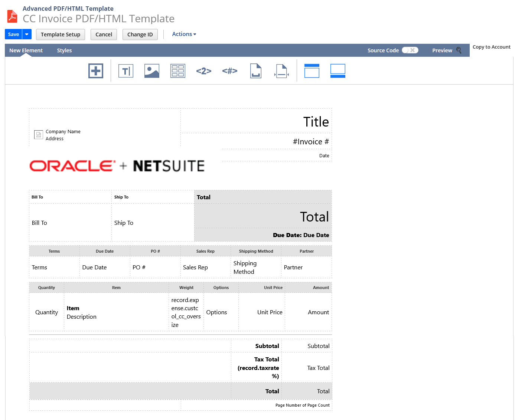Select Page Number of Page Count footer
Image resolution: width=515 pixels, height=420 pixels.
coord(302,405)
